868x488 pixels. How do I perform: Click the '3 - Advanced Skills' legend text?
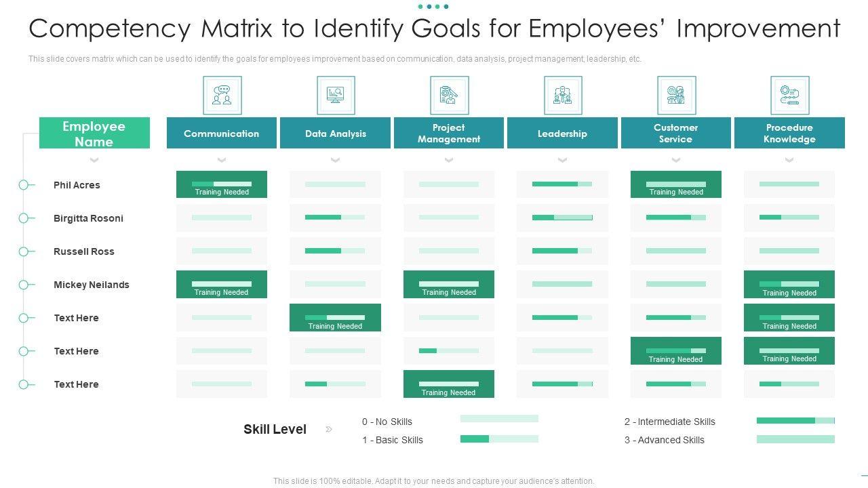(665, 440)
